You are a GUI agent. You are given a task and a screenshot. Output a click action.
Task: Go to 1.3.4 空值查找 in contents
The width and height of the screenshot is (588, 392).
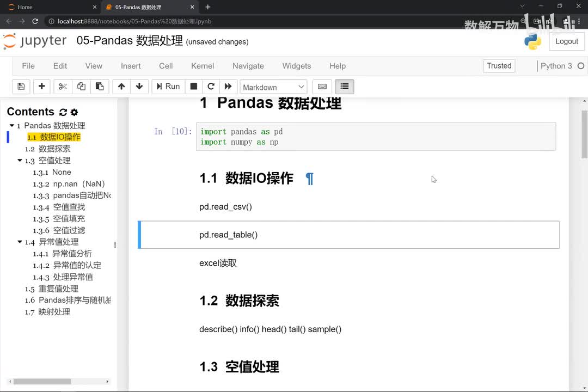(59, 207)
